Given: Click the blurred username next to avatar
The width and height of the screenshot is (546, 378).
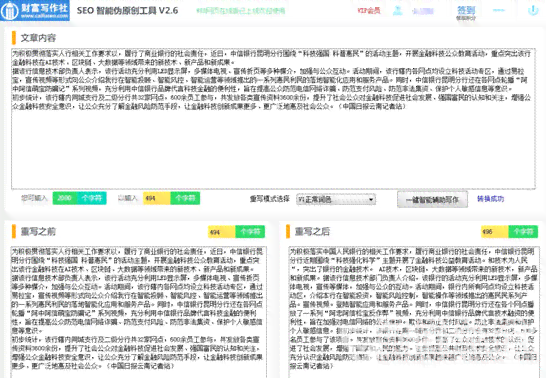Looking at the screenshot, I should [x=422, y=11].
